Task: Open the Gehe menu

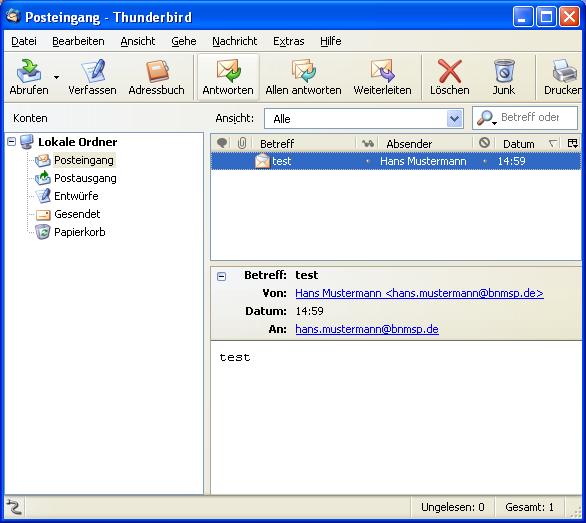Action: (183, 41)
